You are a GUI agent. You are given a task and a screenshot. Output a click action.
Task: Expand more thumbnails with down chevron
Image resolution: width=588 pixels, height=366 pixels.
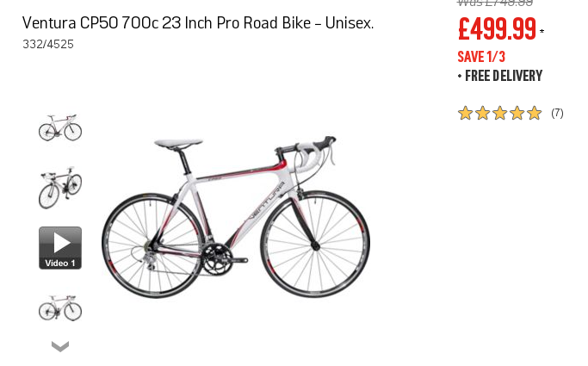pyautogui.click(x=60, y=346)
